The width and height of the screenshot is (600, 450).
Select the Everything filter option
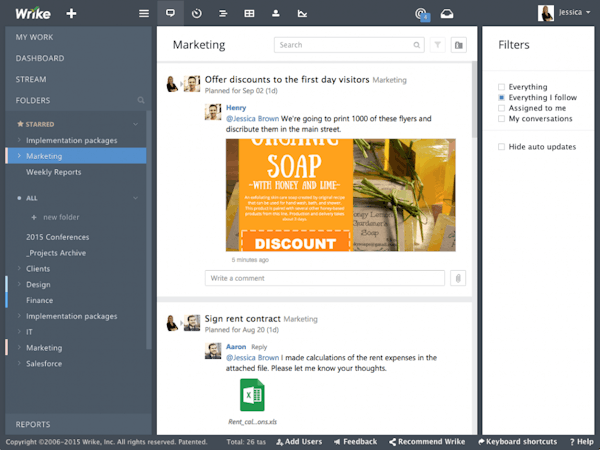click(502, 87)
